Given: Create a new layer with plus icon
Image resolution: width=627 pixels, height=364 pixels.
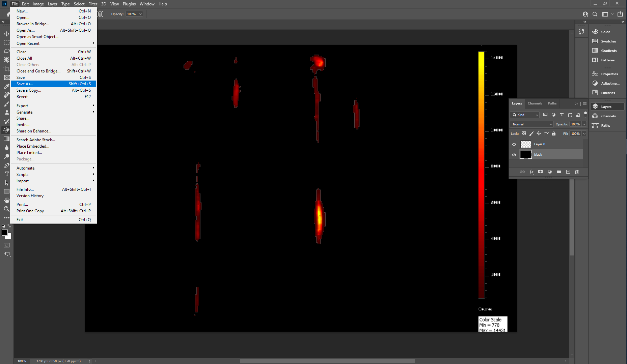Looking at the screenshot, I should [x=568, y=172].
